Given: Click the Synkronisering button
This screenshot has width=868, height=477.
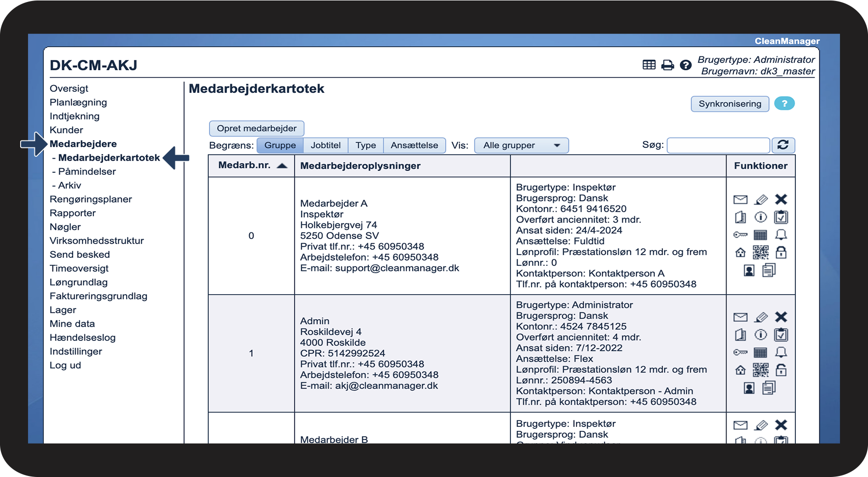Looking at the screenshot, I should [x=729, y=104].
